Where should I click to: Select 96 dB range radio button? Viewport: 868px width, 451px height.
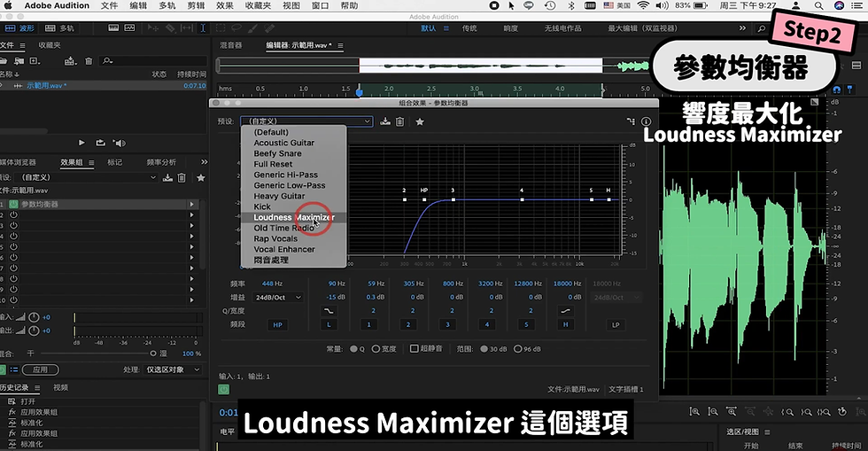pos(517,349)
